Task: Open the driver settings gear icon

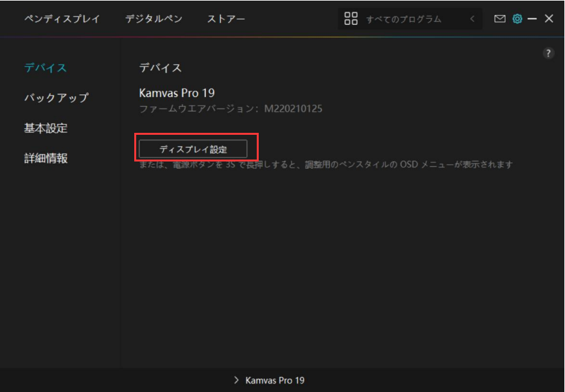Action: click(517, 19)
